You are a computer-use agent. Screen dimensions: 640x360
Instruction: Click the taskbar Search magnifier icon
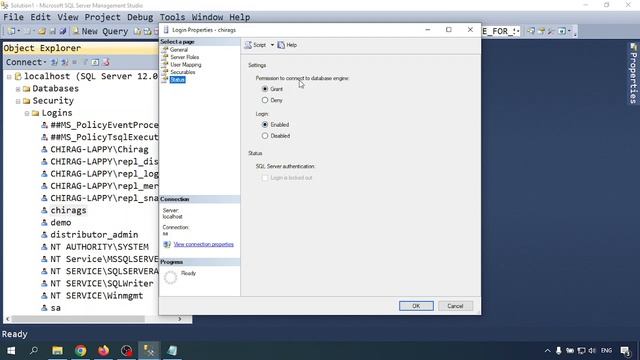[x=34, y=351]
